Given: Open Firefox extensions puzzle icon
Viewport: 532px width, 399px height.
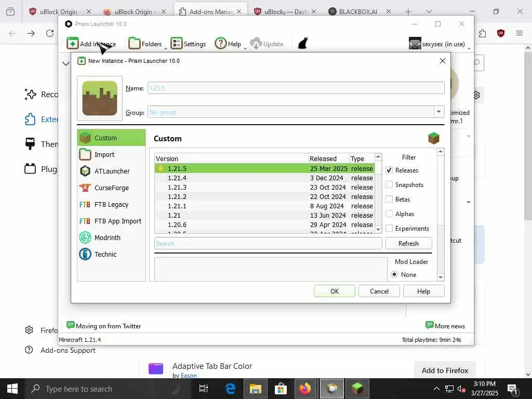Looking at the screenshot, I should [x=482, y=33].
